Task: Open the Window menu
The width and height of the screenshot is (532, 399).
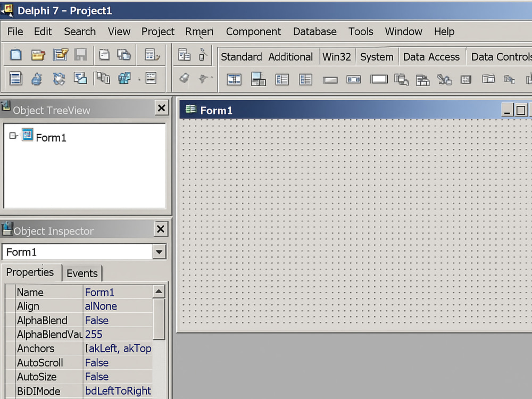Action: (x=403, y=31)
